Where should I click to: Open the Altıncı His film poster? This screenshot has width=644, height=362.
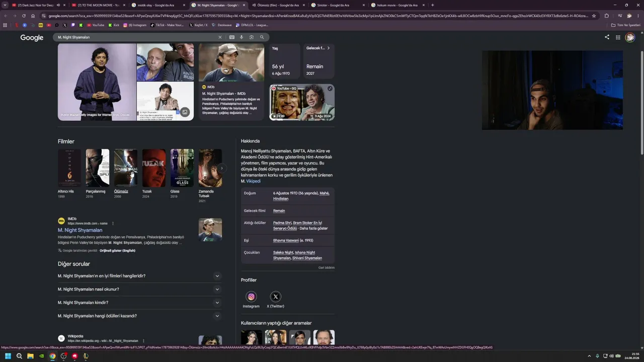69,168
